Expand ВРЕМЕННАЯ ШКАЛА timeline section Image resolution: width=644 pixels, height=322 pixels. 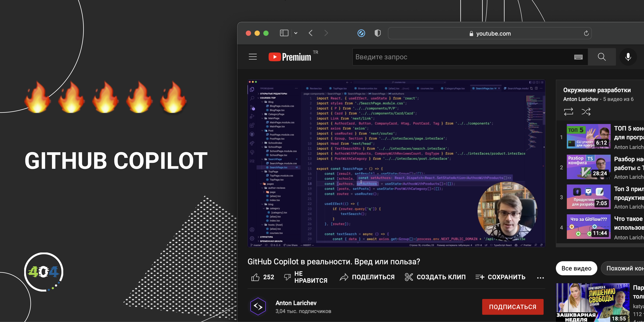click(271, 241)
